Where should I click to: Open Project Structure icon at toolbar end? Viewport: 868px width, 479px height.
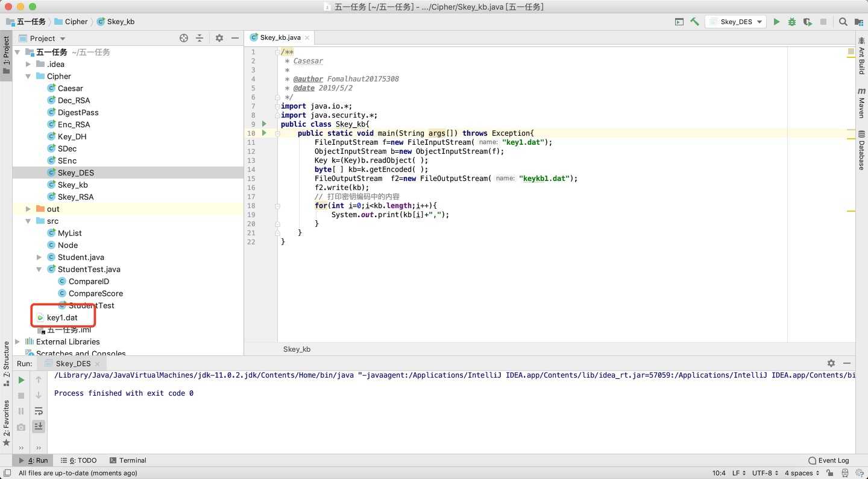(858, 22)
